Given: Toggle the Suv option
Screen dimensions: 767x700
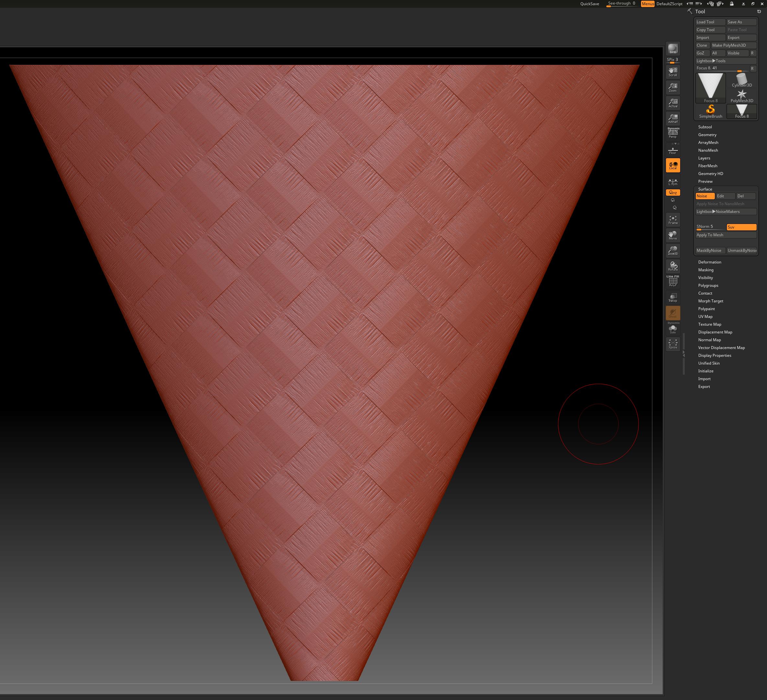Looking at the screenshot, I should click(x=741, y=227).
